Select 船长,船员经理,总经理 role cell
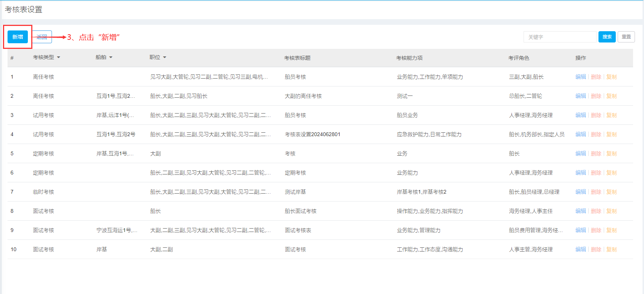The width and height of the screenshot is (644, 294). click(x=534, y=192)
